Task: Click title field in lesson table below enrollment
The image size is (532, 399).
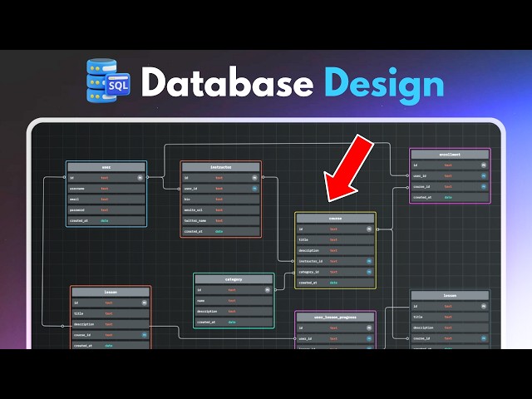Action: pyautogui.click(x=450, y=317)
